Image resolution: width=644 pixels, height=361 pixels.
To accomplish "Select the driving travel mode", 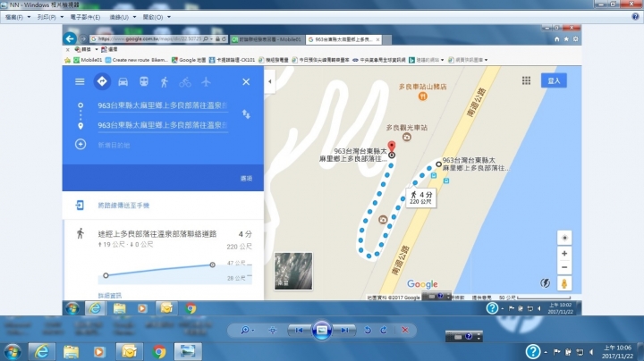I will click(123, 81).
